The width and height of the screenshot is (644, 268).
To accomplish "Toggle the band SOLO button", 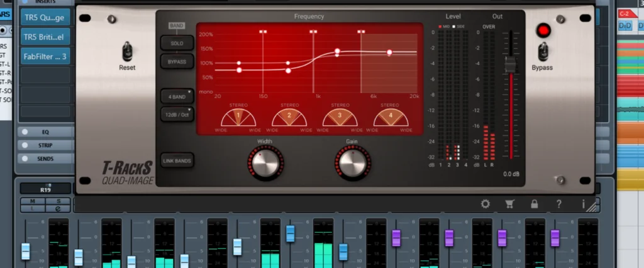I will (177, 43).
